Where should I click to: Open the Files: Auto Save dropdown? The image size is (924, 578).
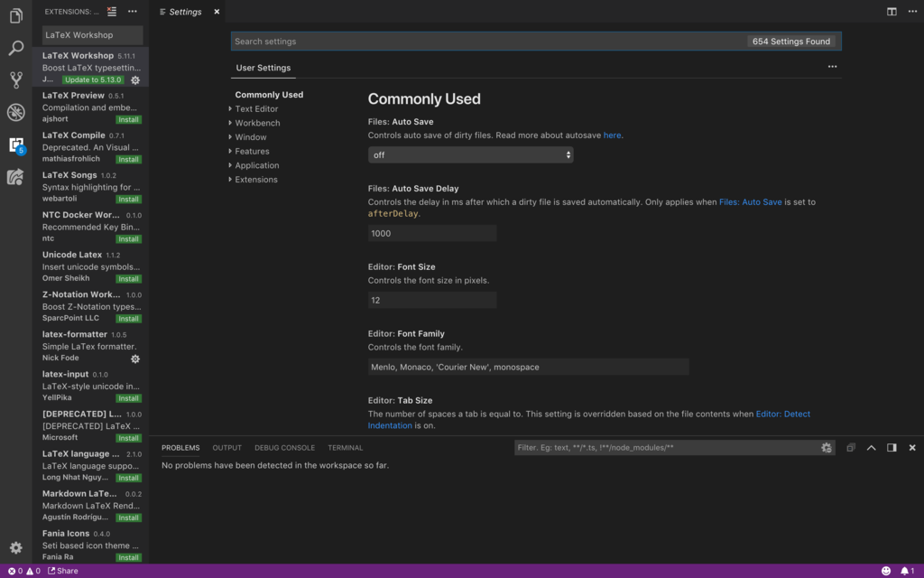(x=470, y=155)
